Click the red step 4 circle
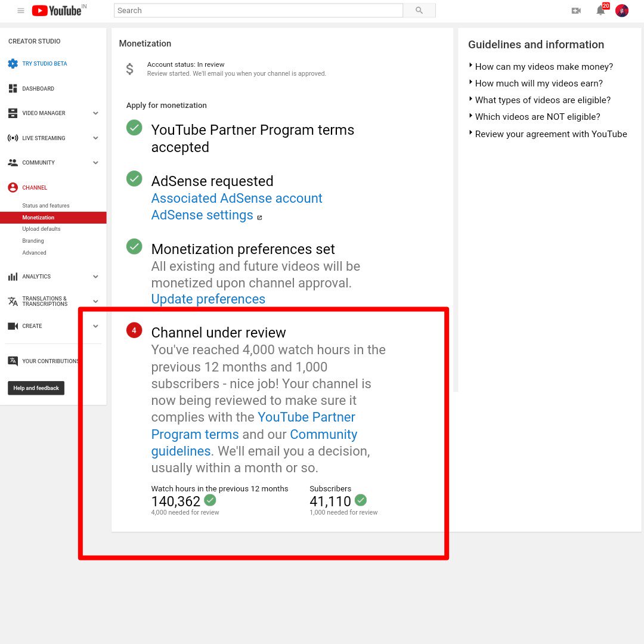The height and width of the screenshot is (644, 644). [x=134, y=330]
